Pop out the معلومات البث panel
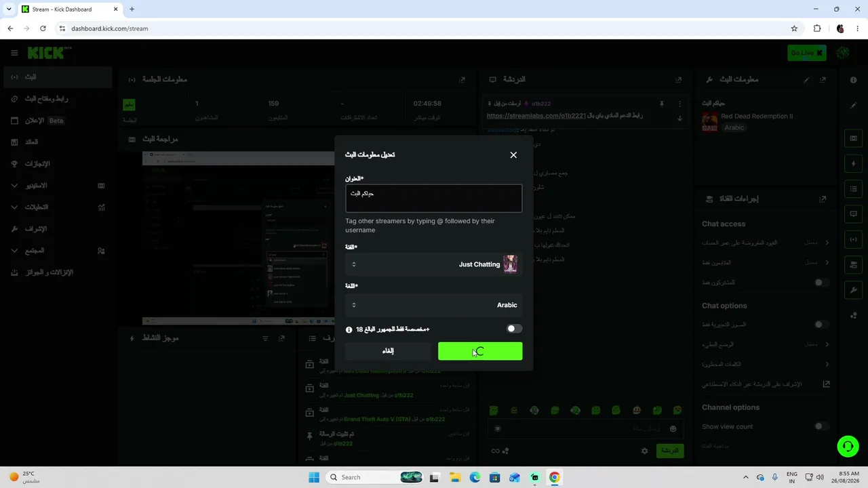Image resolution: width=868 pixels, height=488 pixels. pos(823,79)
